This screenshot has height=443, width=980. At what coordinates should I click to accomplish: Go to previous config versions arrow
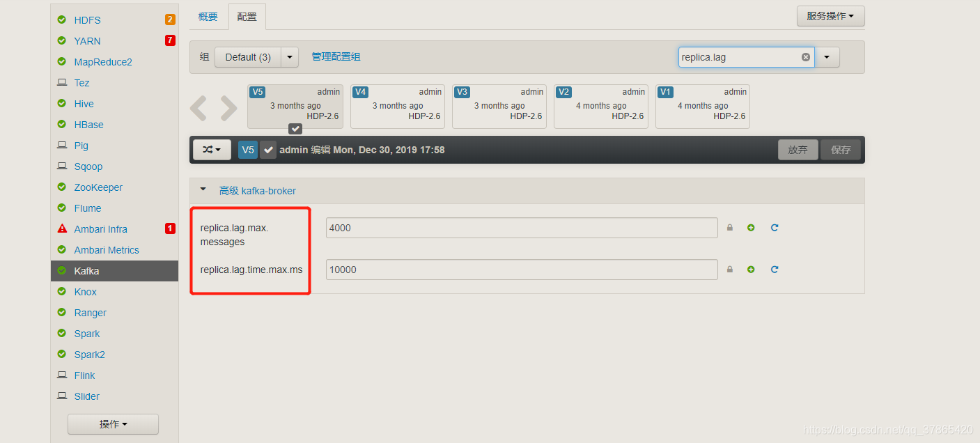[199, 109]
